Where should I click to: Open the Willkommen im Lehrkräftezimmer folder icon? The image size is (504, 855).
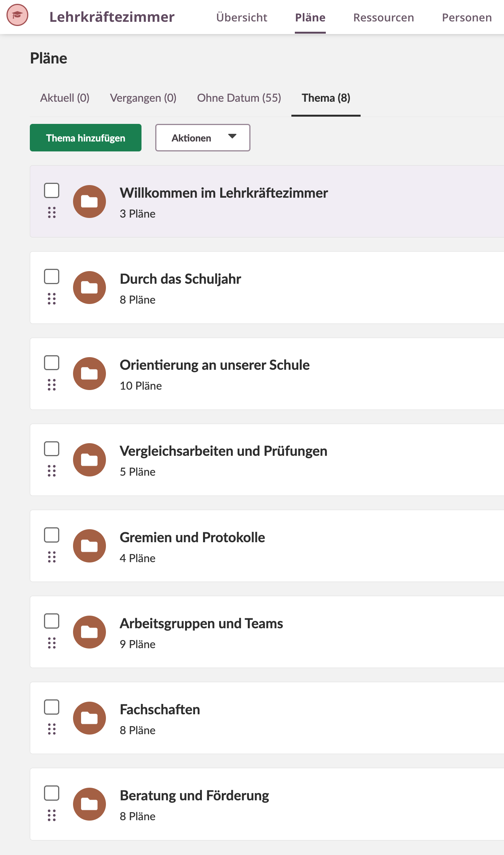click(x=89, y=202)
